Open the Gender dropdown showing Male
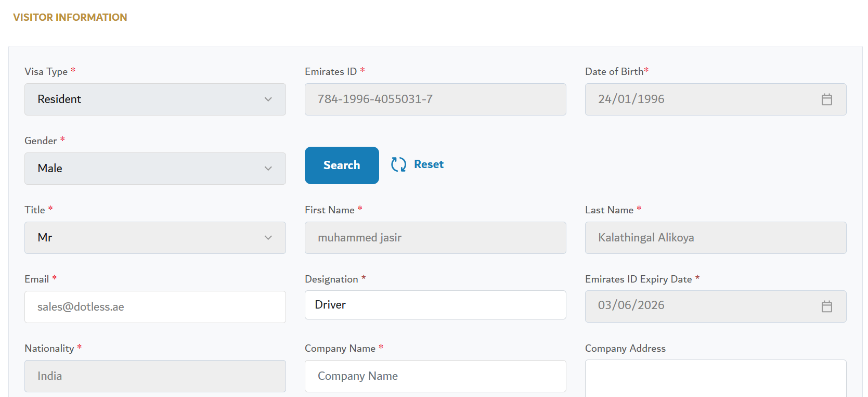Screen dimensions: 868x397 [x=154, y=169]
